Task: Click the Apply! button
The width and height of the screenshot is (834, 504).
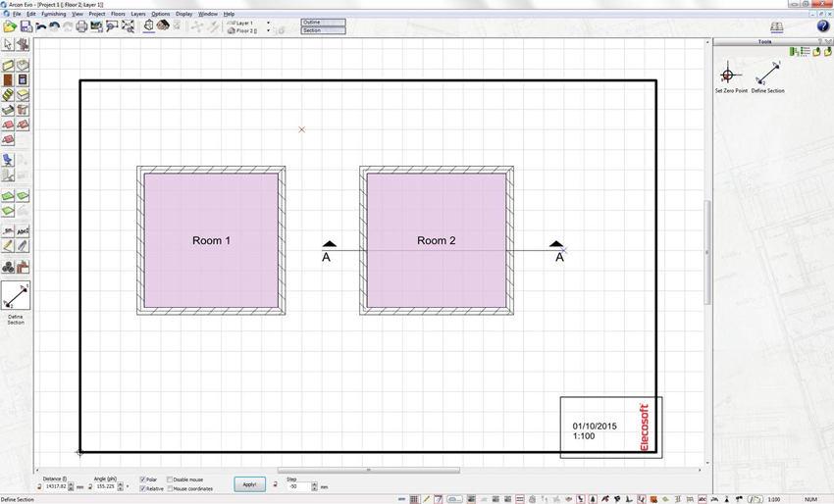Action: coord(249,484)
